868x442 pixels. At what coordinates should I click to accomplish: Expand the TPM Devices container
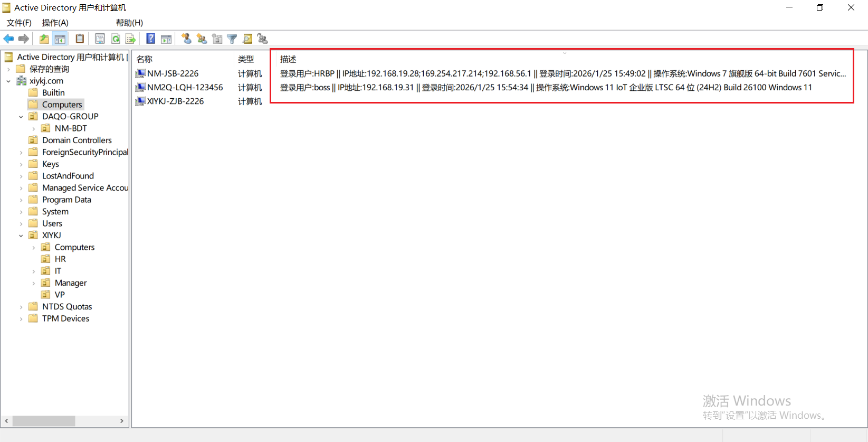[x=21, y=318]
